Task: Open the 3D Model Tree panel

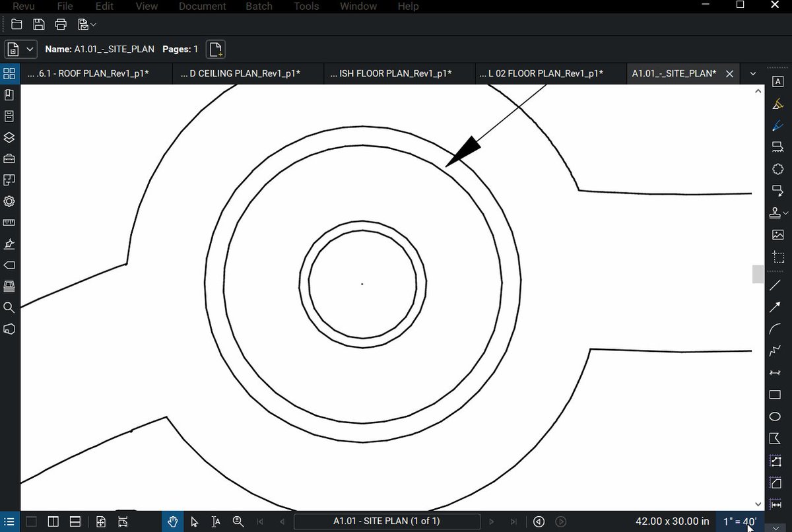Action: tap(9, 329)
